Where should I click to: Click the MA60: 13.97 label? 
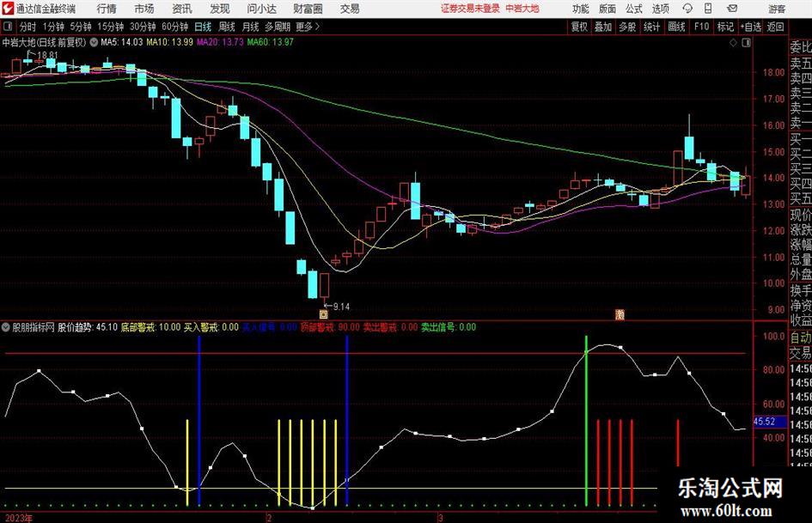coord(271,42)
